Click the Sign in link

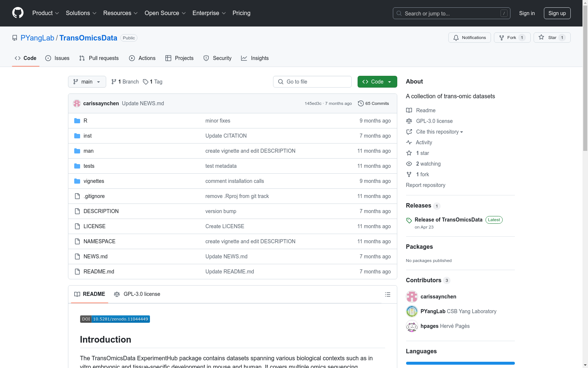(527, 13)
